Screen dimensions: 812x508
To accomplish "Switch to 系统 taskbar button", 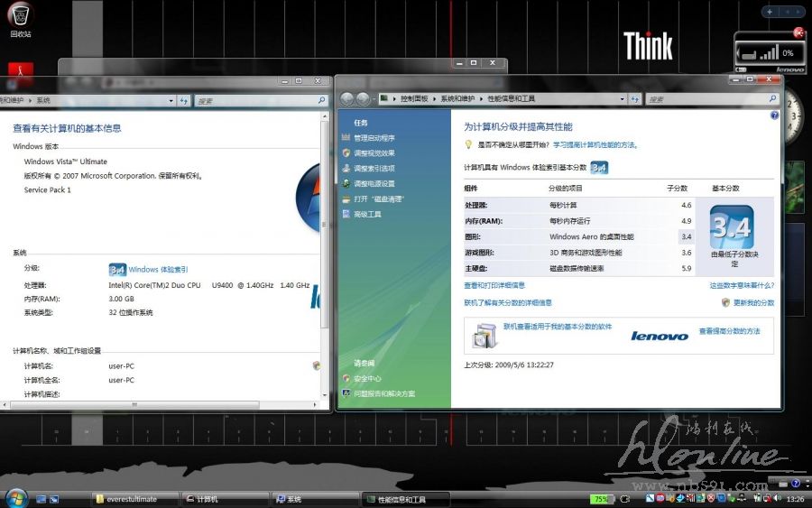I will click(x=316, y=499).
